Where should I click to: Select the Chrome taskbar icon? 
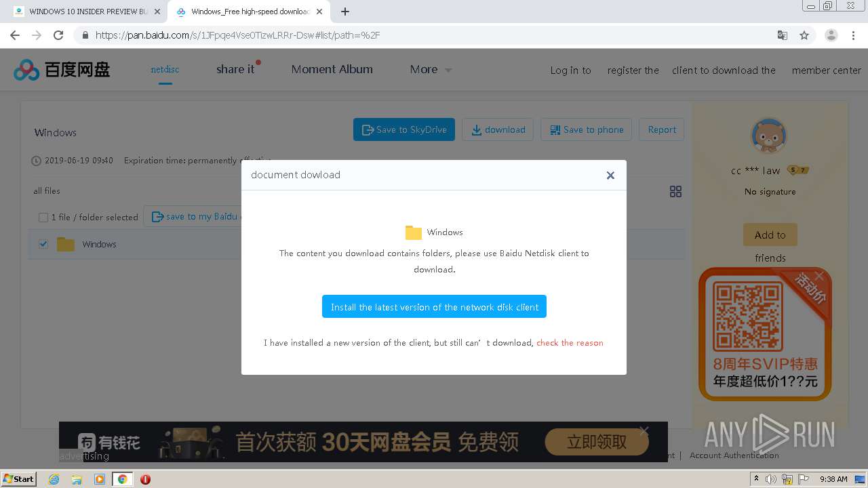[x=122, y=479]
